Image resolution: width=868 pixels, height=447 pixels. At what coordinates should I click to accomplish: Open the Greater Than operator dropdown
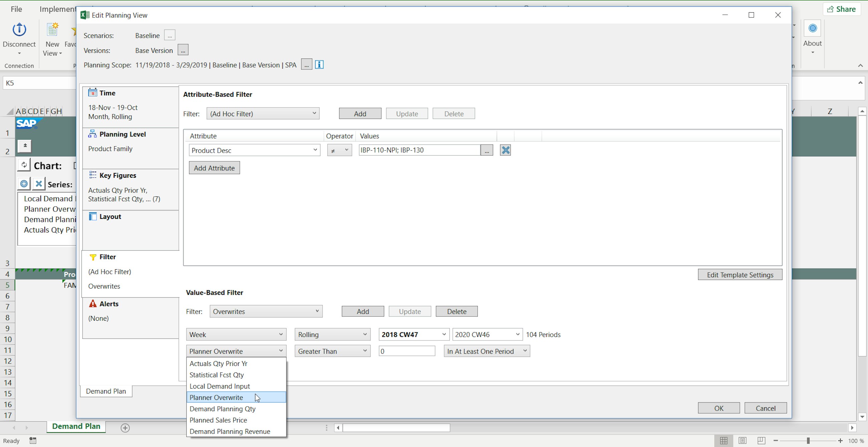pyautogui.click(x=332, y=351)
